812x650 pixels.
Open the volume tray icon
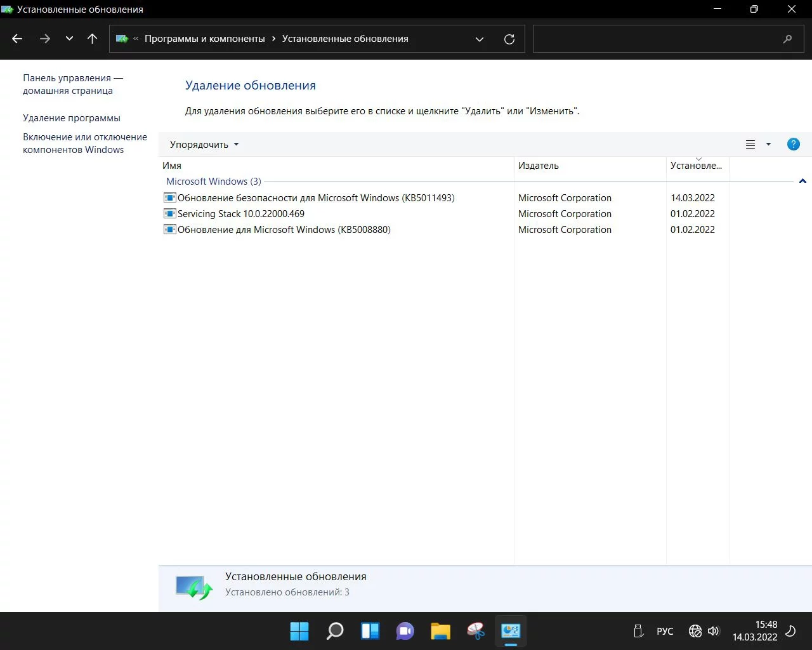coord(714,631)
